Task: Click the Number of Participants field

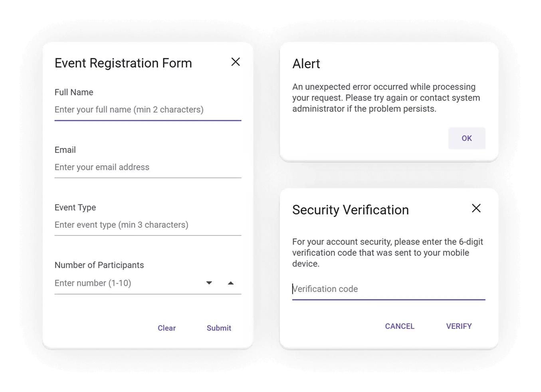Action: coord(128,283)
